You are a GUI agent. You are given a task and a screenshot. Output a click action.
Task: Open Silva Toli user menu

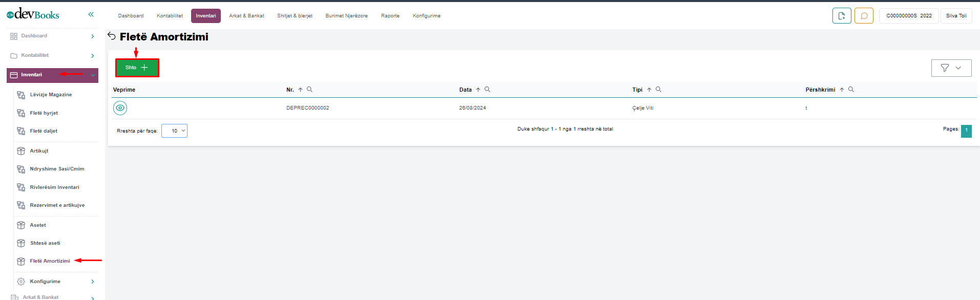[956, 16]
